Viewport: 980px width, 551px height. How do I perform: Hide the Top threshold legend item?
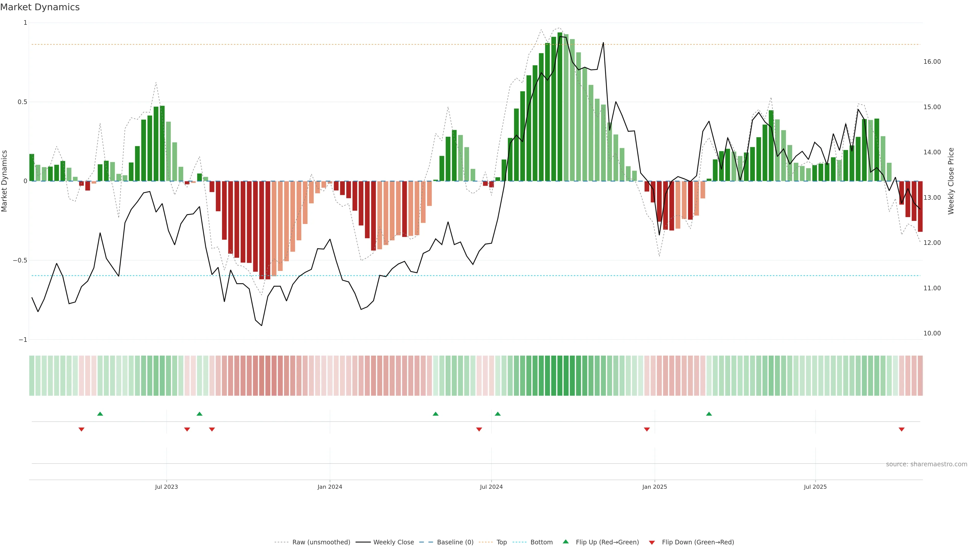coord(501,542)
